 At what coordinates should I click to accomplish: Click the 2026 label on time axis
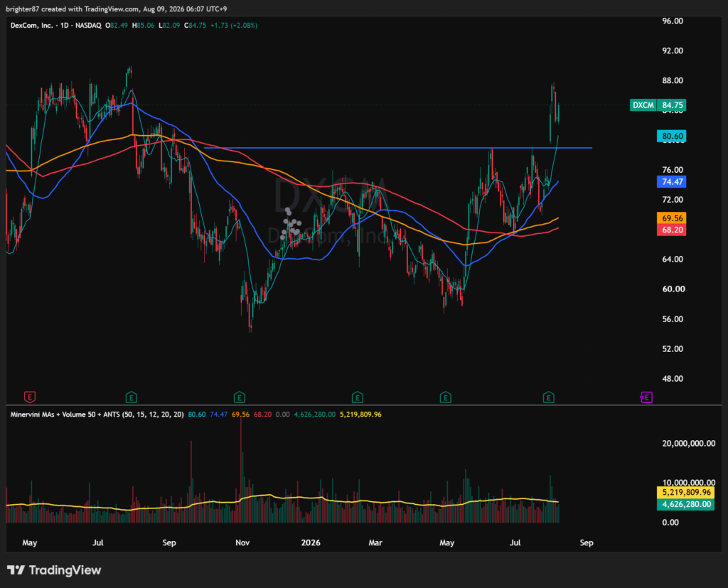coord(311,542)
